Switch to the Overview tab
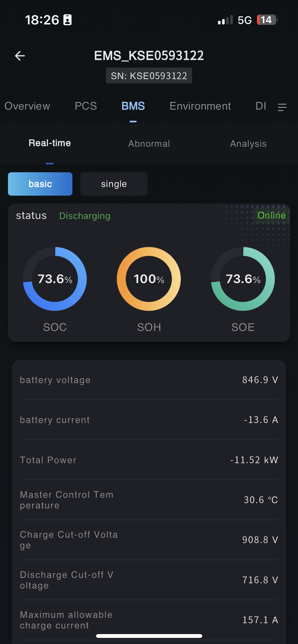Viewport: 298px width, 644px height. (27, 106)
